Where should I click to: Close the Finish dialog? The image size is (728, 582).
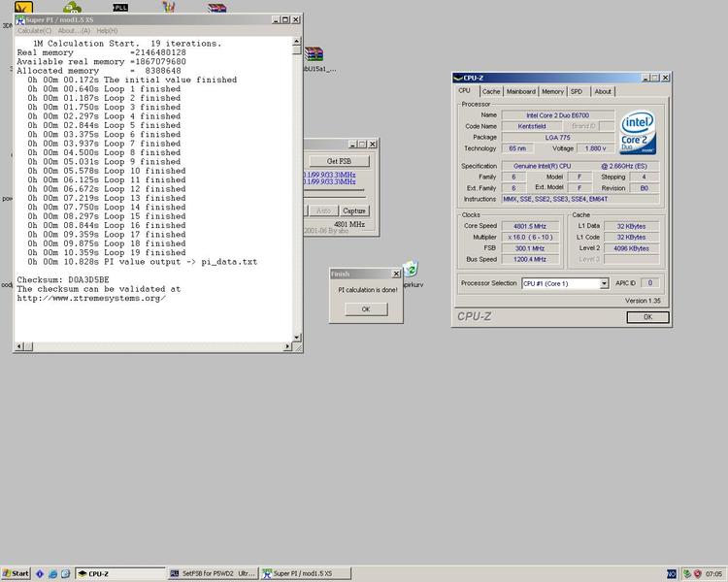[x=396, y=274]
